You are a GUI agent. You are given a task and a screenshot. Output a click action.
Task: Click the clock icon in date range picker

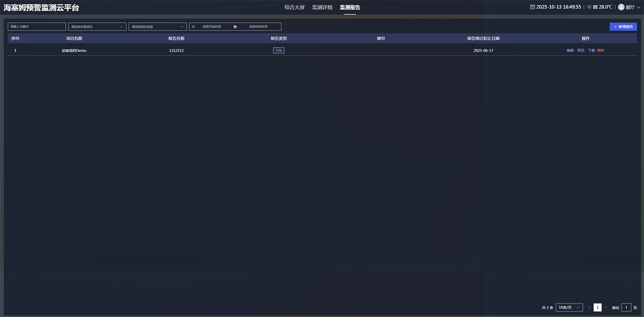(x=193, y=27)
